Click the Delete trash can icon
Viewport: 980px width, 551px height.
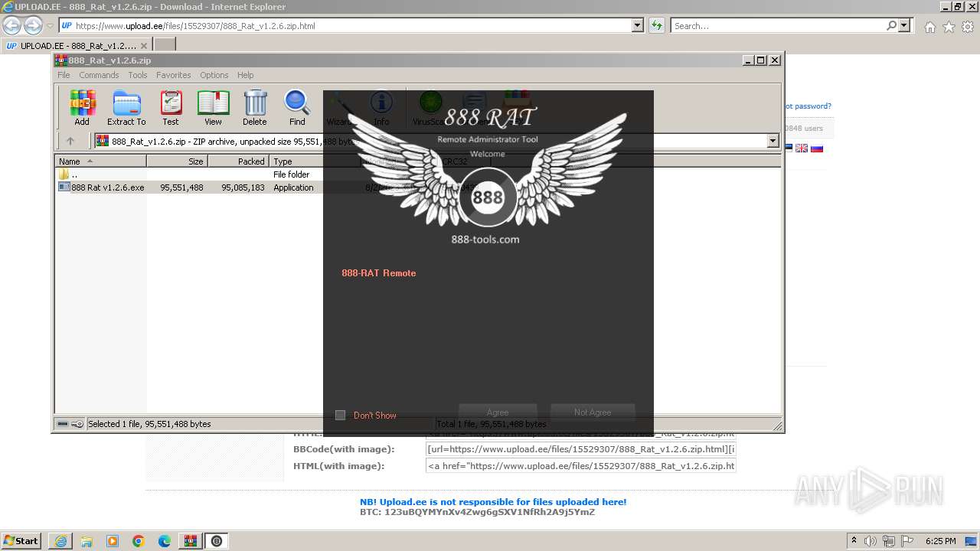click(255, 107)
